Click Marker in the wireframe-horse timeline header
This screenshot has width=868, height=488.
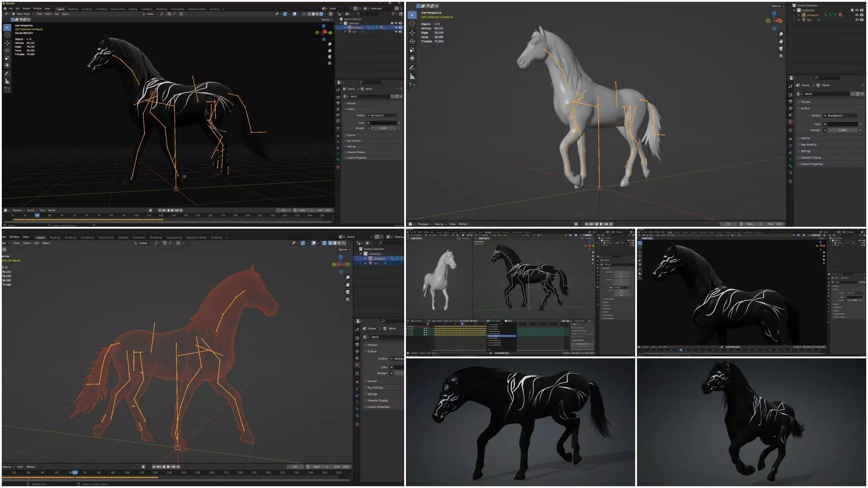coord(31,467)
